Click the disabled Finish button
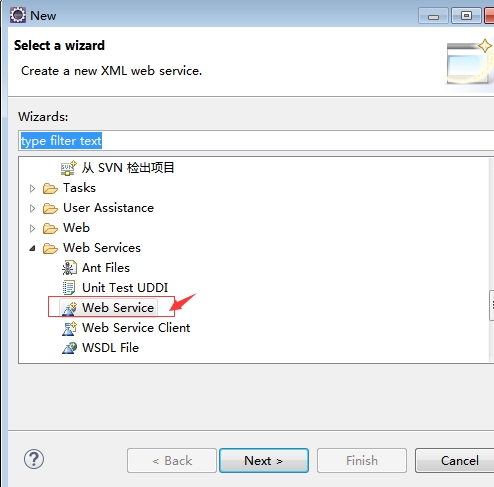The image size is (494, 487). [x=362, y=461]
